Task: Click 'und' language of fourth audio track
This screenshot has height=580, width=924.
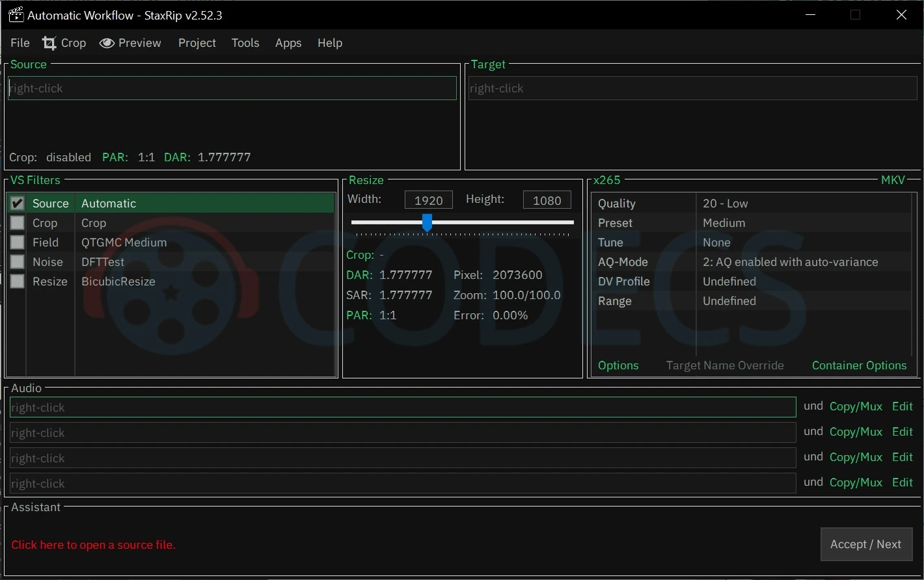Action: point(813,482)
